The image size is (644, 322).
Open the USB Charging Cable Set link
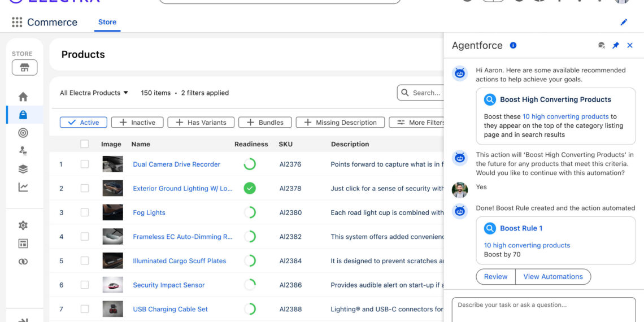click(171, 309)
